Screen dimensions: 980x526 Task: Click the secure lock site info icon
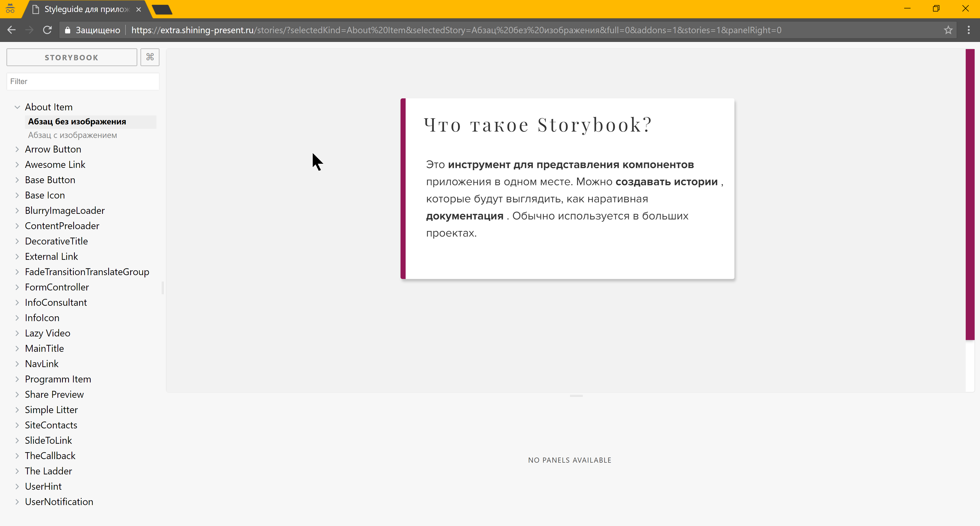(68, 30)
